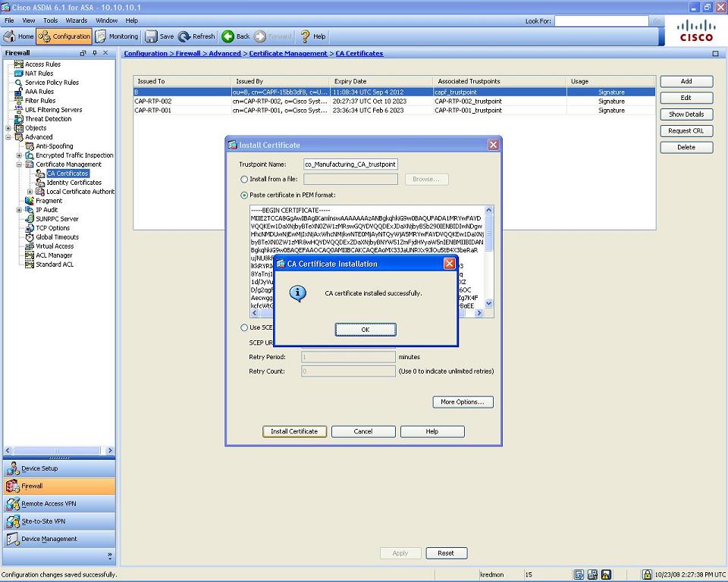Go Back using the green arrow
728x582 pixels.
(x=227, y=36)
